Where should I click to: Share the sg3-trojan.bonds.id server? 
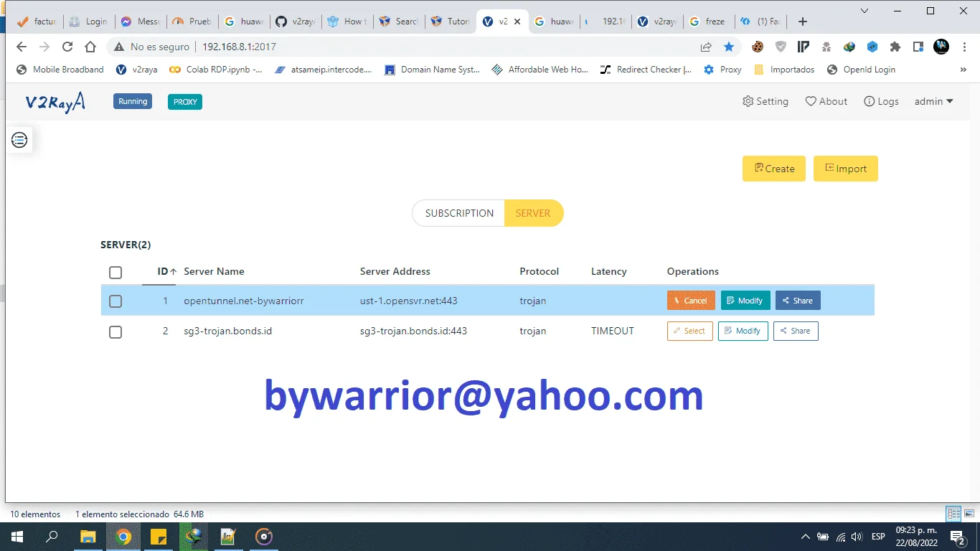pos(796,331)
